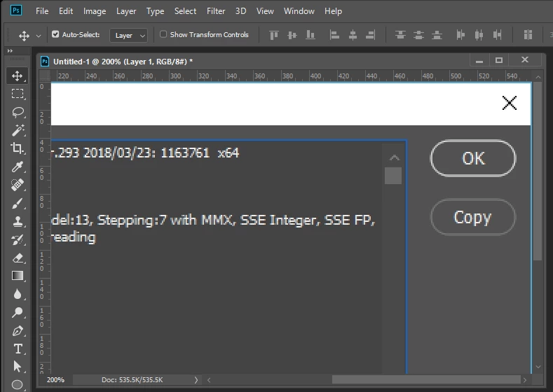
Task: Click Distribute Horizontal Centers icon
Action: click(x=479, y=35)
